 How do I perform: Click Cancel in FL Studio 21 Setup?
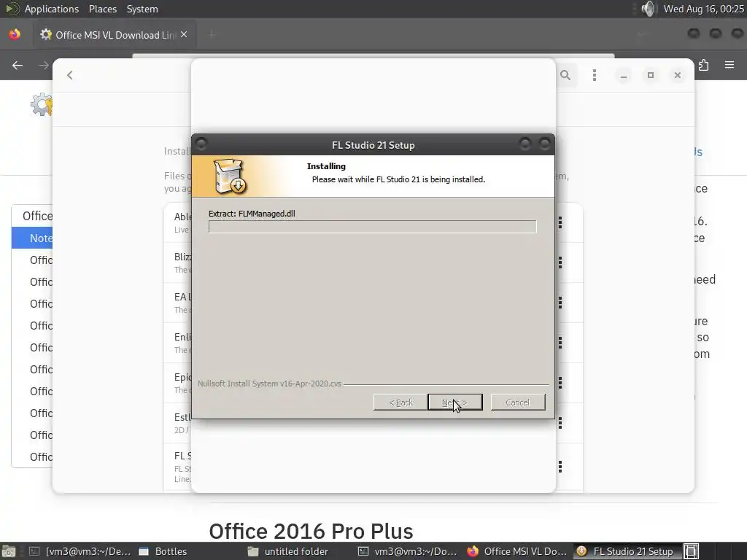pos(518,402)
